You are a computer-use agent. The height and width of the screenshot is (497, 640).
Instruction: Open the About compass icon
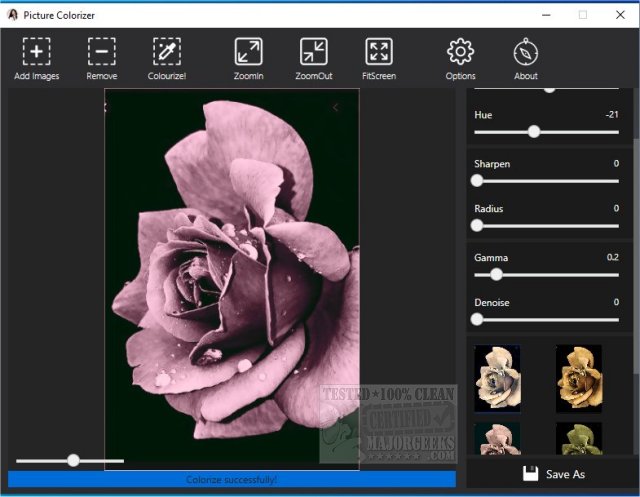pos(526,52)
